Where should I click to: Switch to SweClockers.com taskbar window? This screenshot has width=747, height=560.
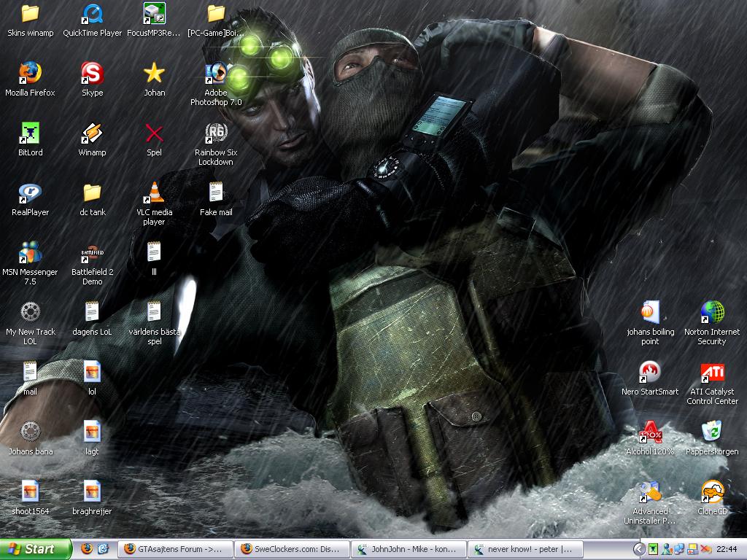pos(292,549)
